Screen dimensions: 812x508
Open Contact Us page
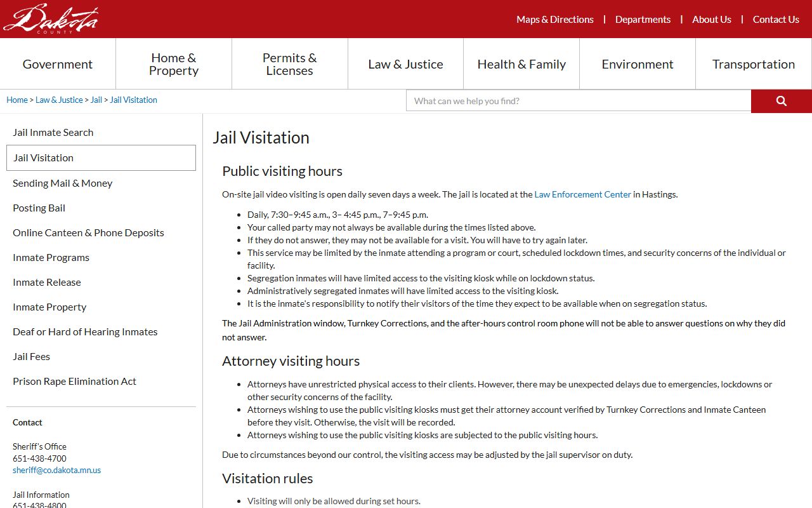coord(776,20)
